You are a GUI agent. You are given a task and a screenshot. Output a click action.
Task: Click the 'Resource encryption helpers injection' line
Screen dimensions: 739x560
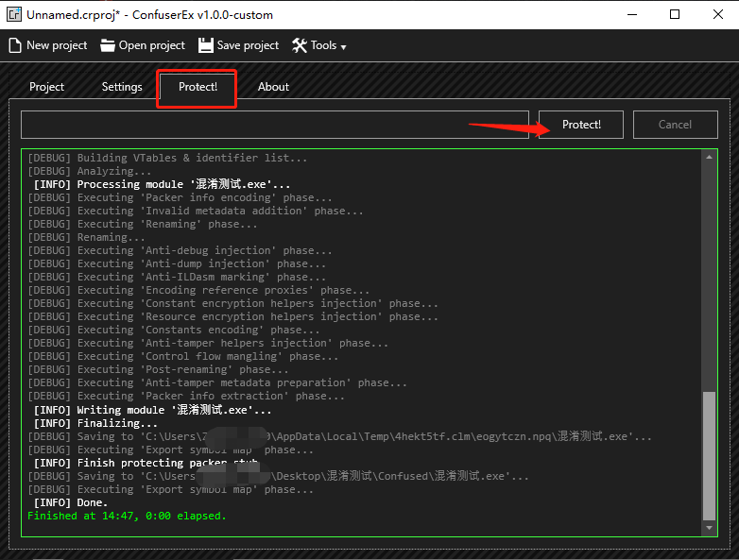point(232,316)
